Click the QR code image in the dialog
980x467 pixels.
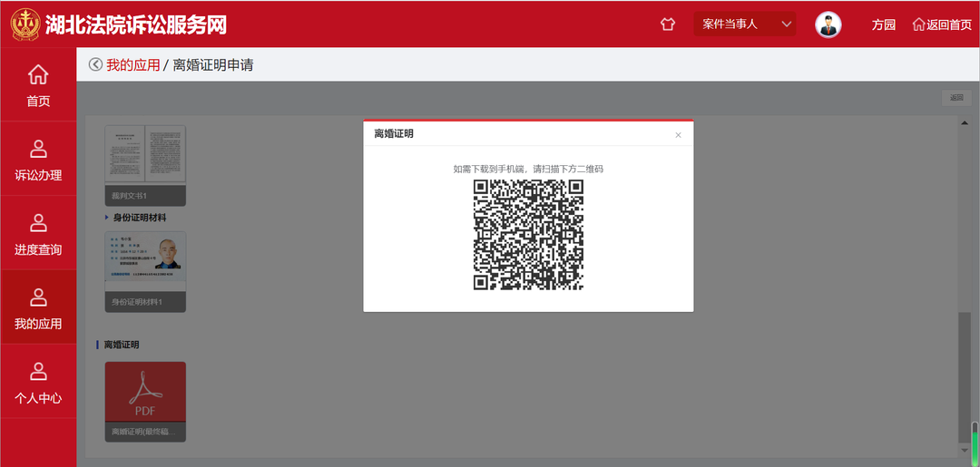pyautogui.click(x=528, y=235)
